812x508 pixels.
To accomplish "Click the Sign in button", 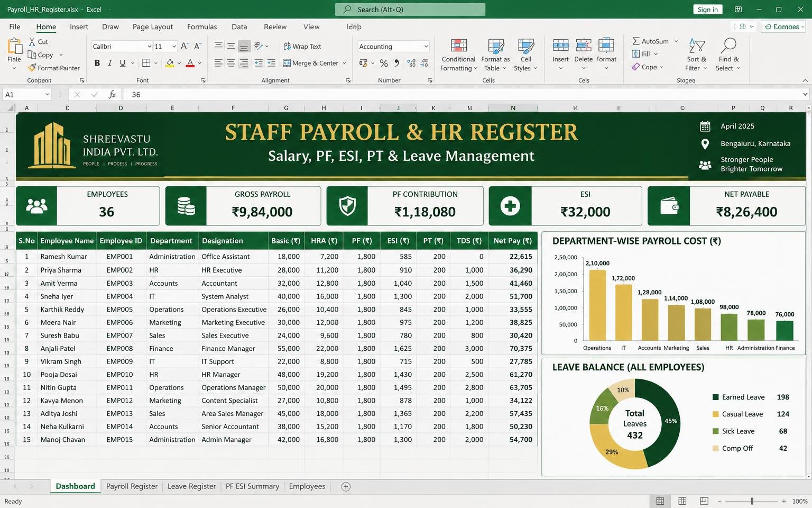I will [707, 10].
